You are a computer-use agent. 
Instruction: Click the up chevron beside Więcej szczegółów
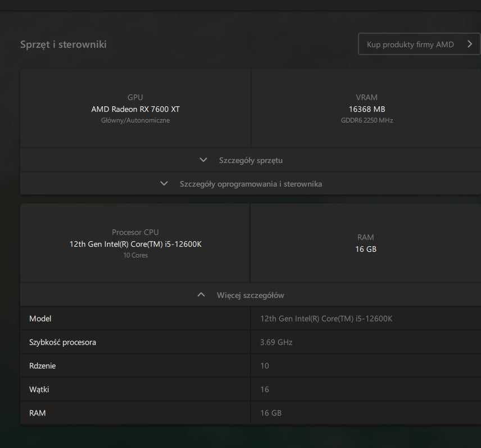pyautogui.click(x=201, y=295)
